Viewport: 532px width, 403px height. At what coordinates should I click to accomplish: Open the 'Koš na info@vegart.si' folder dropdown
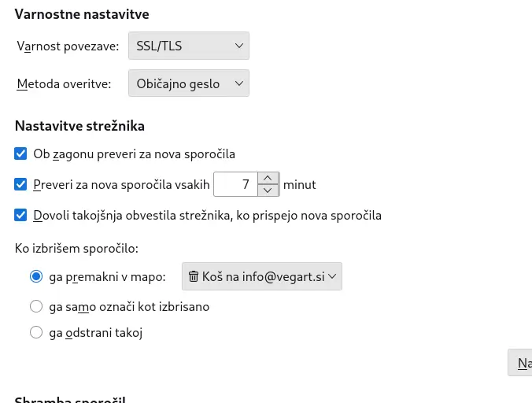[x=262, y=276]
